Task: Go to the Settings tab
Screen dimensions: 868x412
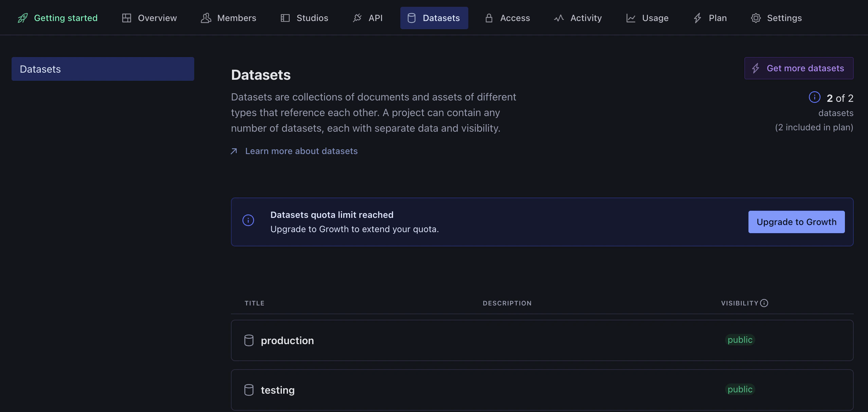Action: point(776,18)
